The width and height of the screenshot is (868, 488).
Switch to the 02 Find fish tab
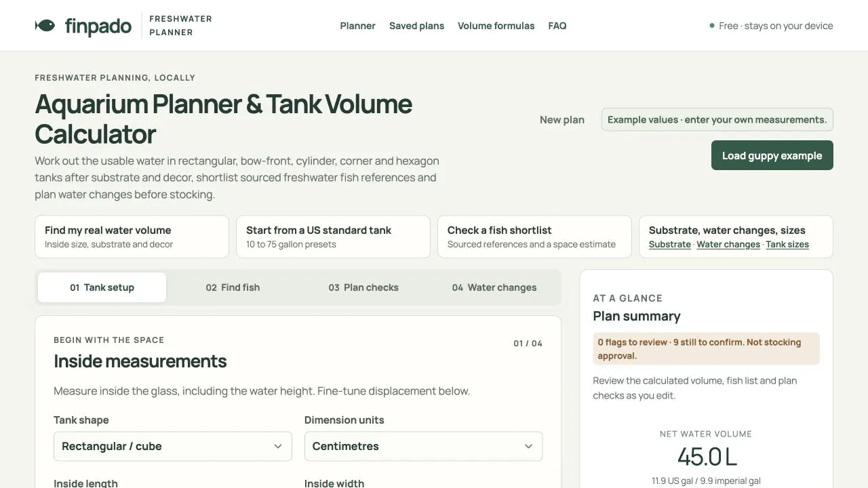233,287
